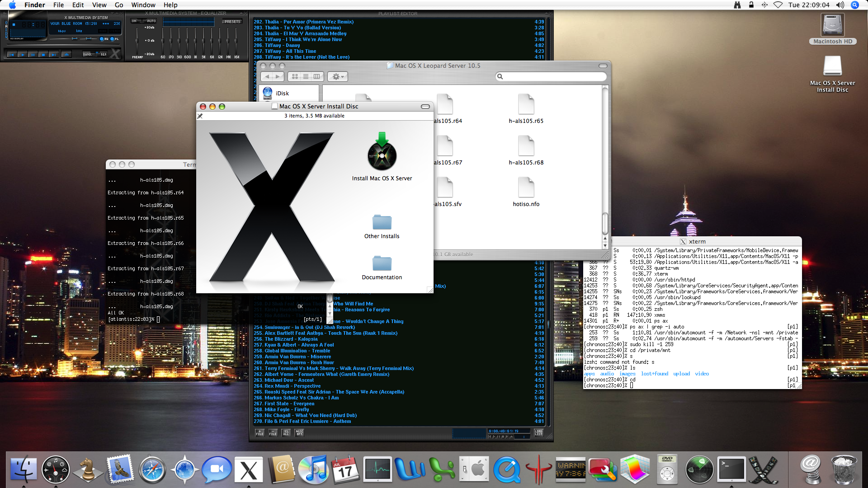Start playback with XMMS play button
The width and height of the screenshot is (868, 488).
point(23,55)
